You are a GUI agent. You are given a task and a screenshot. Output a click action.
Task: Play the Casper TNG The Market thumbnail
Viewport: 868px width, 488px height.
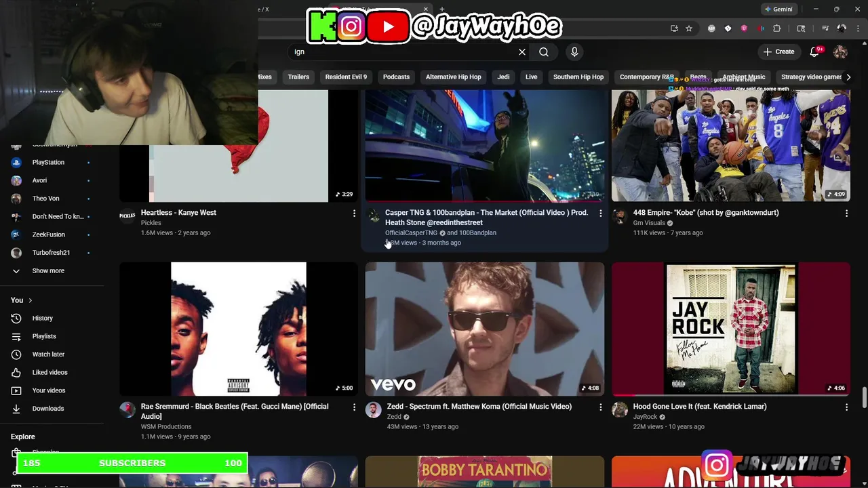[485, 146]
